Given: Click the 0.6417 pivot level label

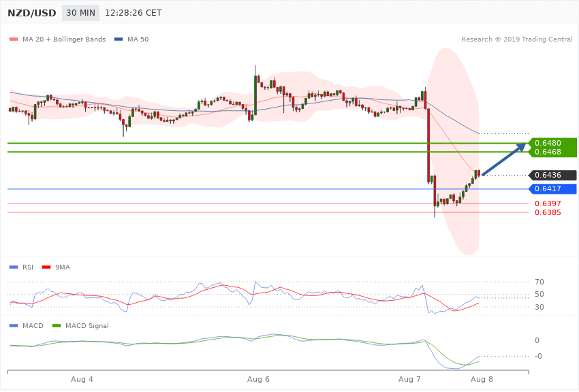Looking at the screenshot, I should [553, 189].
